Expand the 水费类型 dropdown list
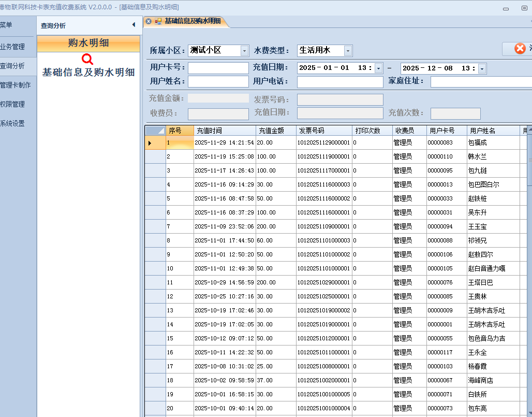 [x=348, y=51]
